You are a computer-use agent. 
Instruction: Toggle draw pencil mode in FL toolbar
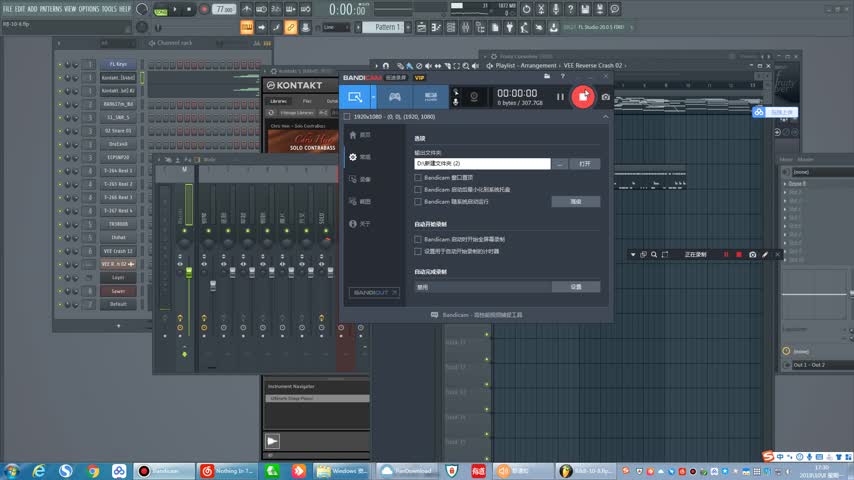pos(276,27)
